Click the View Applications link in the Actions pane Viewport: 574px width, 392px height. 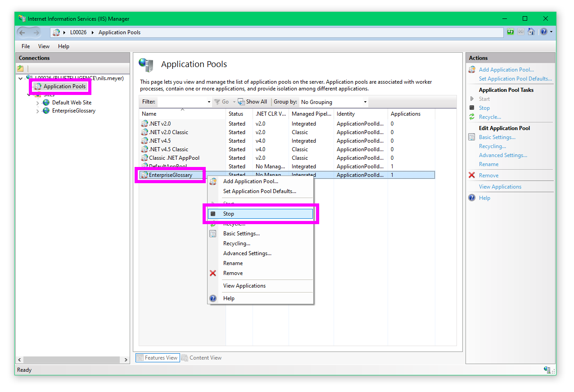(500, 187)
